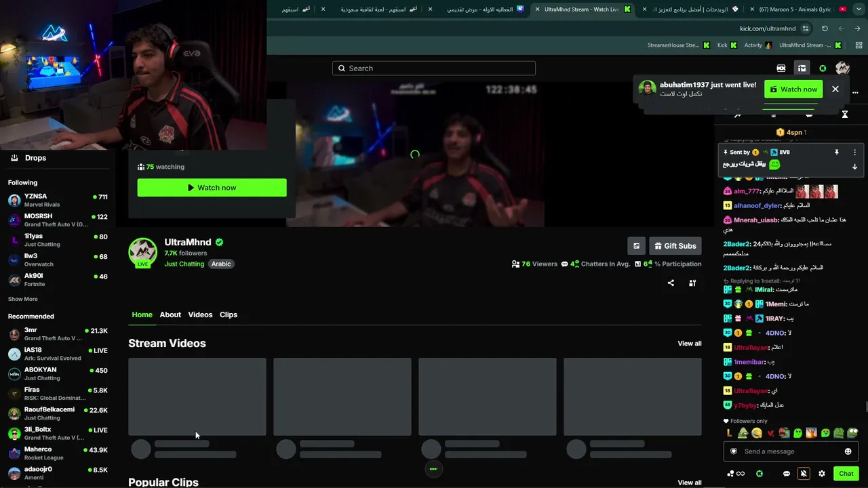Viewport: 868px width, 488px height.
Task: Select the gold L quick emote
Action: [x=729, y=433]
